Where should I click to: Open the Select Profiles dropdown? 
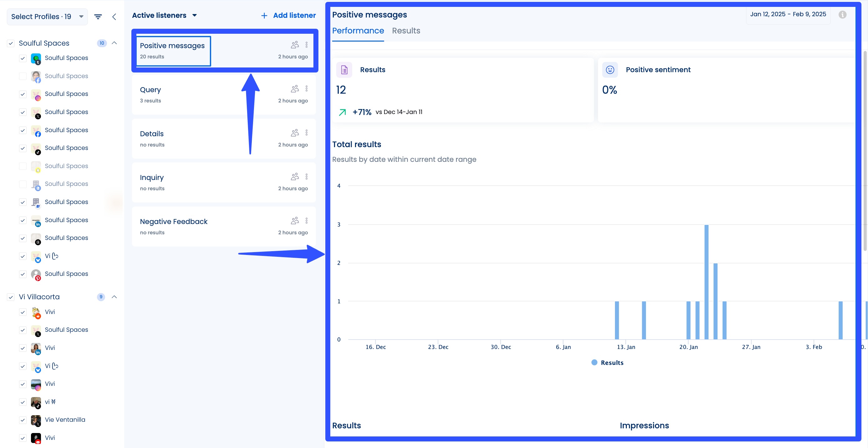click(47, 17)
